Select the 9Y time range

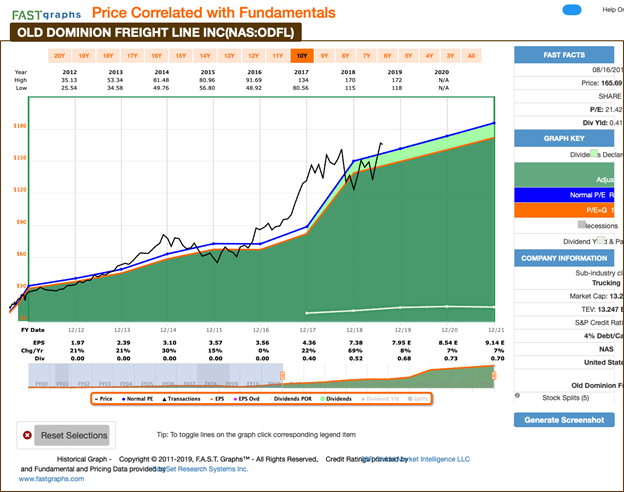325,56
